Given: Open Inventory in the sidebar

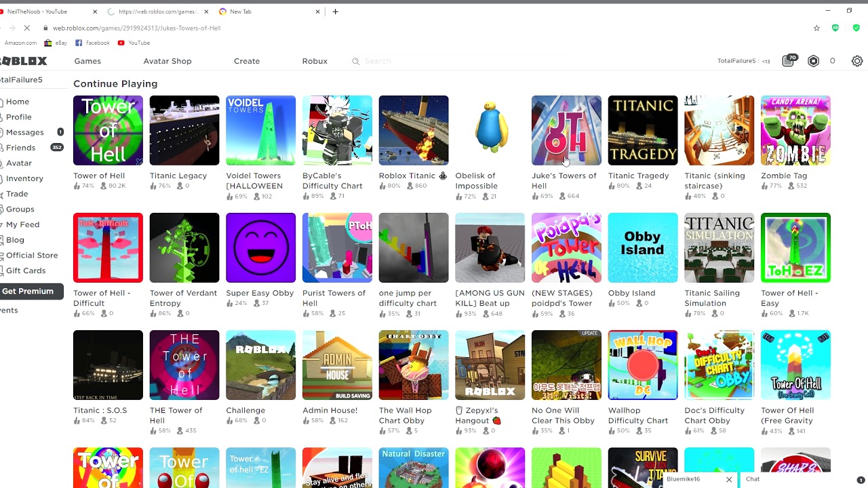Looking at the screenshot, I should 24,178.
